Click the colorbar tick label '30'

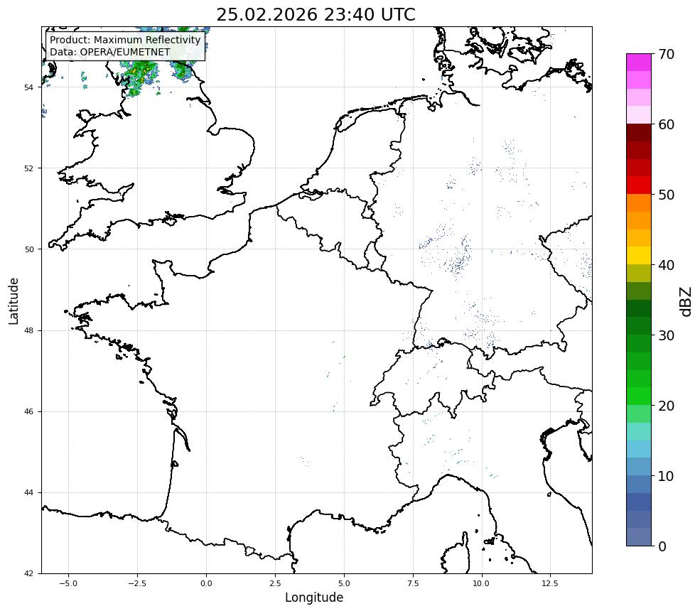click(x=666, y=335)
